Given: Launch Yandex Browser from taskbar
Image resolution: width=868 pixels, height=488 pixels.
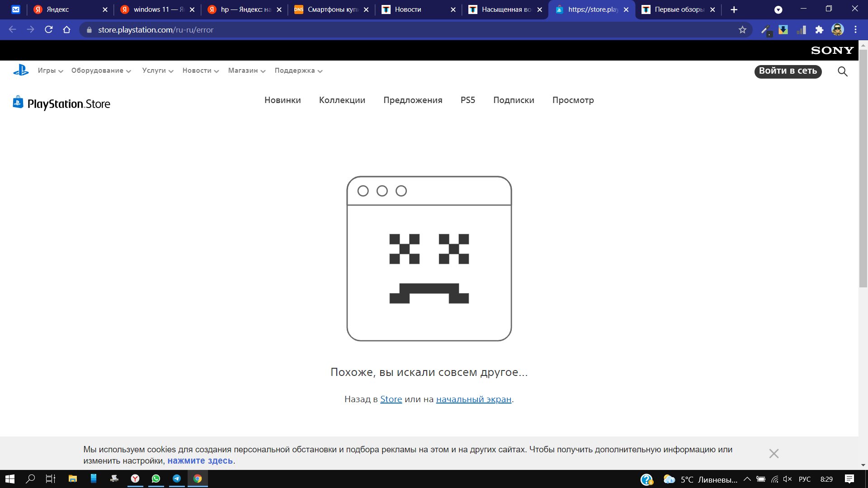Looking at the screenshot, I should pyautogui.click(x=135, y=479).
